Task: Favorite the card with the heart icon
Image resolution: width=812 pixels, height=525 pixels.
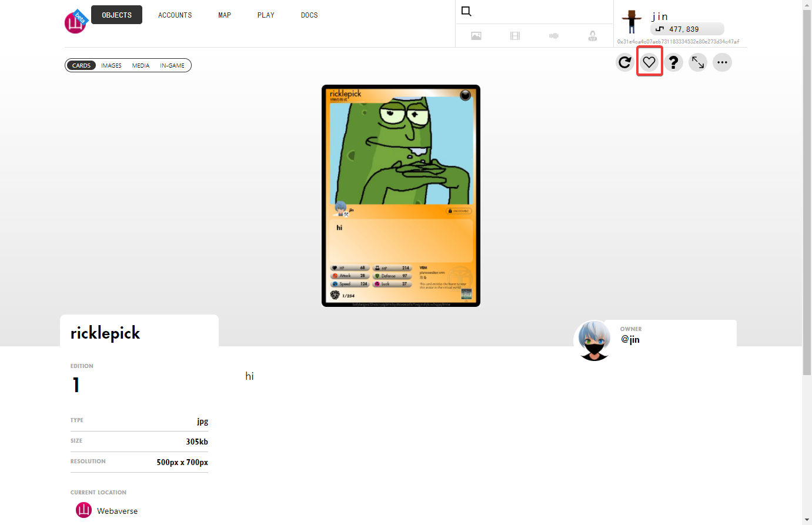Action: pos(649,62)
